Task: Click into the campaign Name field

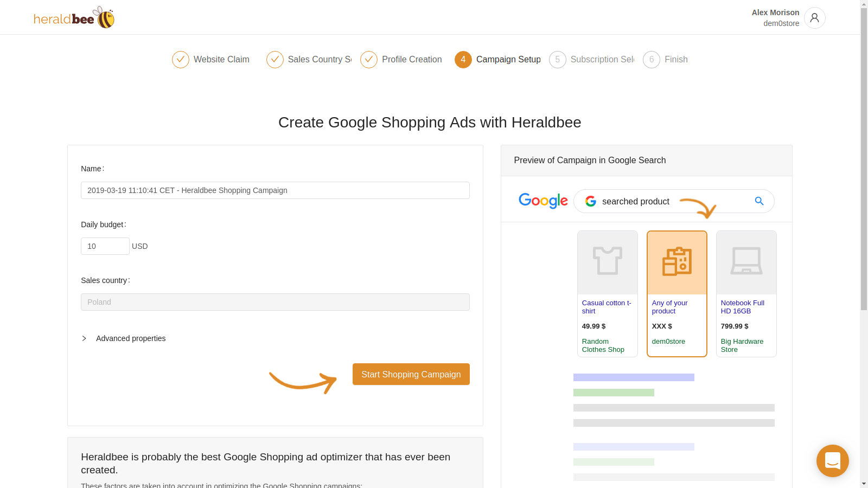Action: [275, 190]
